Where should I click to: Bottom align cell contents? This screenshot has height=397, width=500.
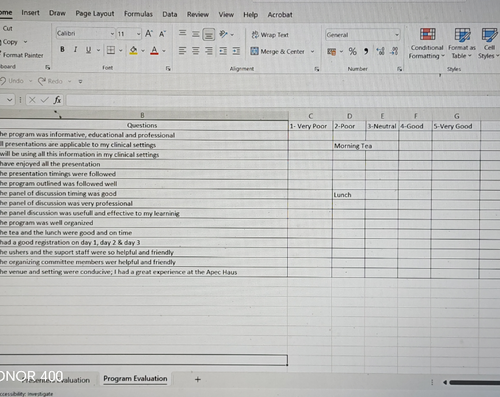point(209,34)
